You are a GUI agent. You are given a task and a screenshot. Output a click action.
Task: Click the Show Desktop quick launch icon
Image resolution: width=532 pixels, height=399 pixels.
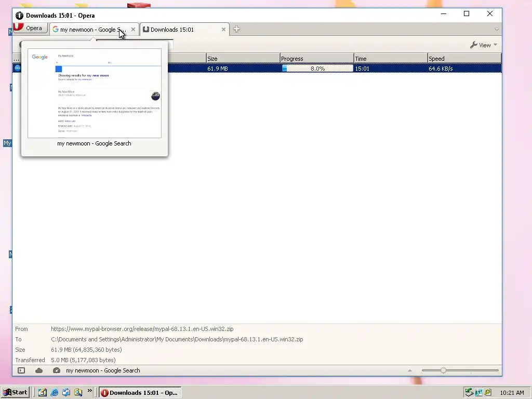point(66,393)
